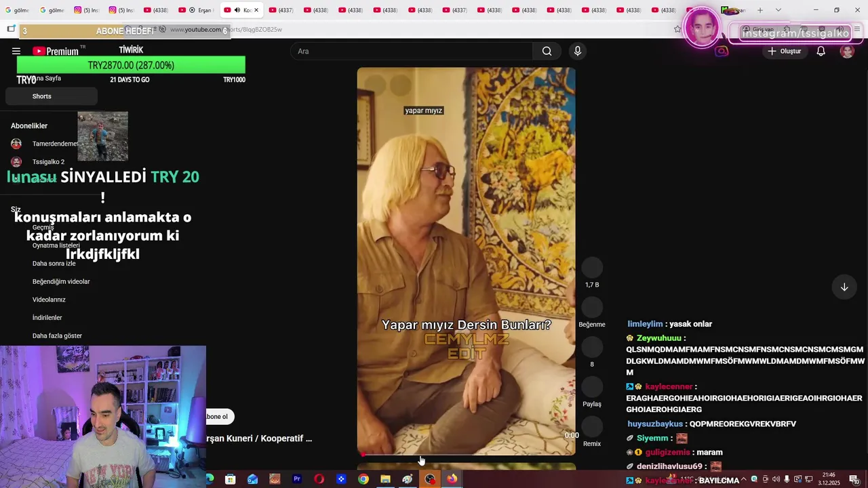The width and height of the screenshot is (868, 488).
Task: Click the search magnifier button
Action: coord(547,52)
